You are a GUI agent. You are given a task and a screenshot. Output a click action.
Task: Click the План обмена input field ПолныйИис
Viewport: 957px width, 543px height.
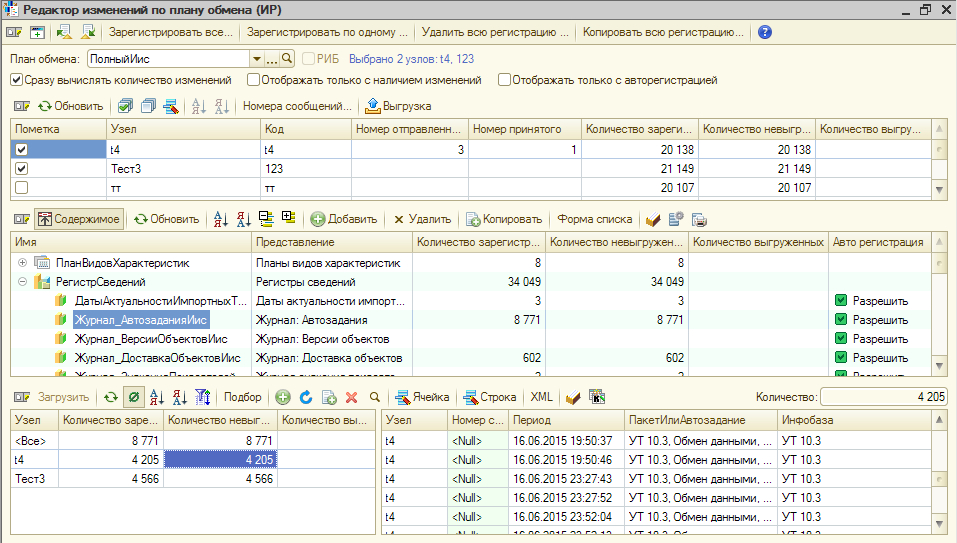click(169, 59)
